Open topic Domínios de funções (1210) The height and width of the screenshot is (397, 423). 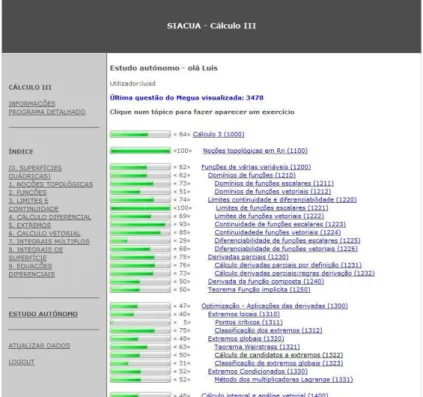(252, 175)
